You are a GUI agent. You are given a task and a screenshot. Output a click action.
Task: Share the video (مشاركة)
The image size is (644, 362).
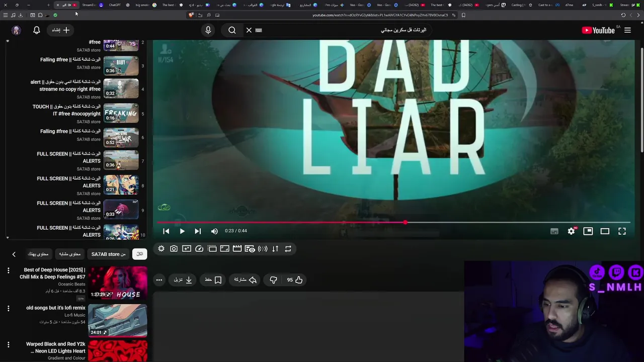click(246, 280)
